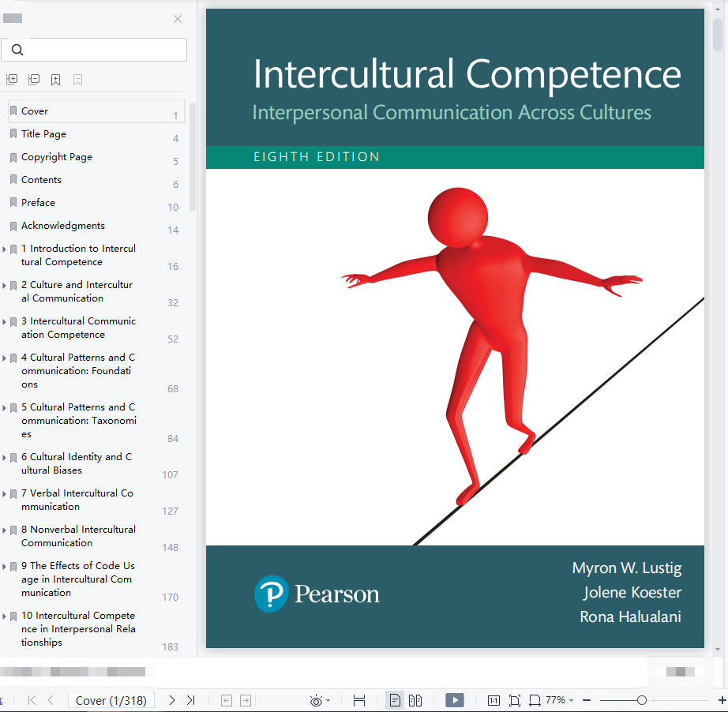Click the previous view arrow button

click(x=227, y=700)
